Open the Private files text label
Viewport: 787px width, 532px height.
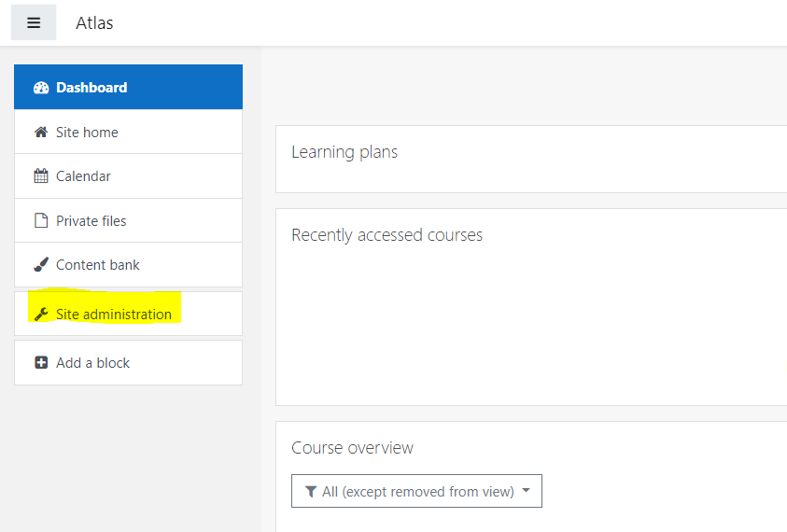91,221
